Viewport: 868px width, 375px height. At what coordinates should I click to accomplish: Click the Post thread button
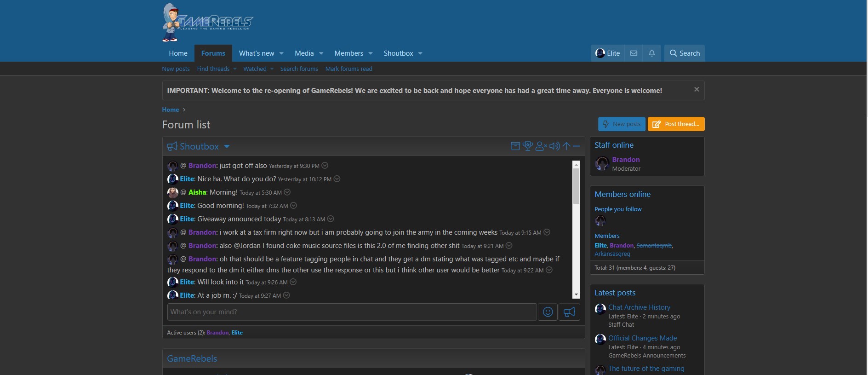(676, 124)
